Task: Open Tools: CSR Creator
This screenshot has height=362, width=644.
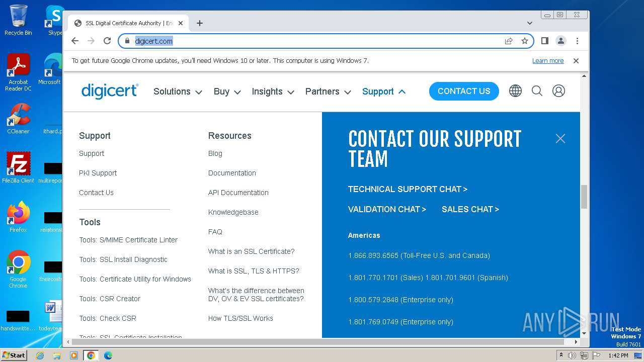Action: 110,299
